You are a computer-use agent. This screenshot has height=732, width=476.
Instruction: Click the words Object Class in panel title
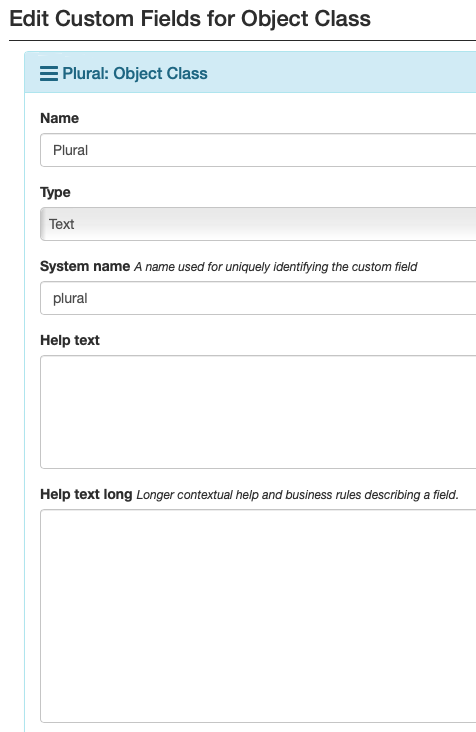[161, 74]
